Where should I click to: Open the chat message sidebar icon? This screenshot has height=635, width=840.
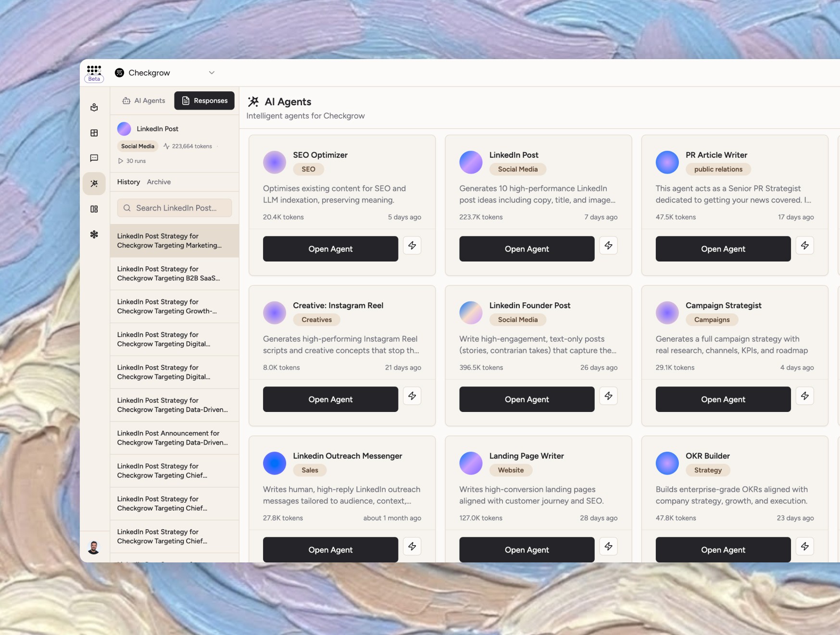click(94, 158)
